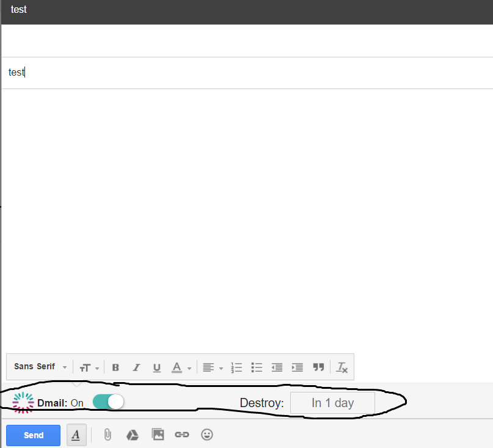
Task: Toggle italic formatting
Action: (136, 367)
